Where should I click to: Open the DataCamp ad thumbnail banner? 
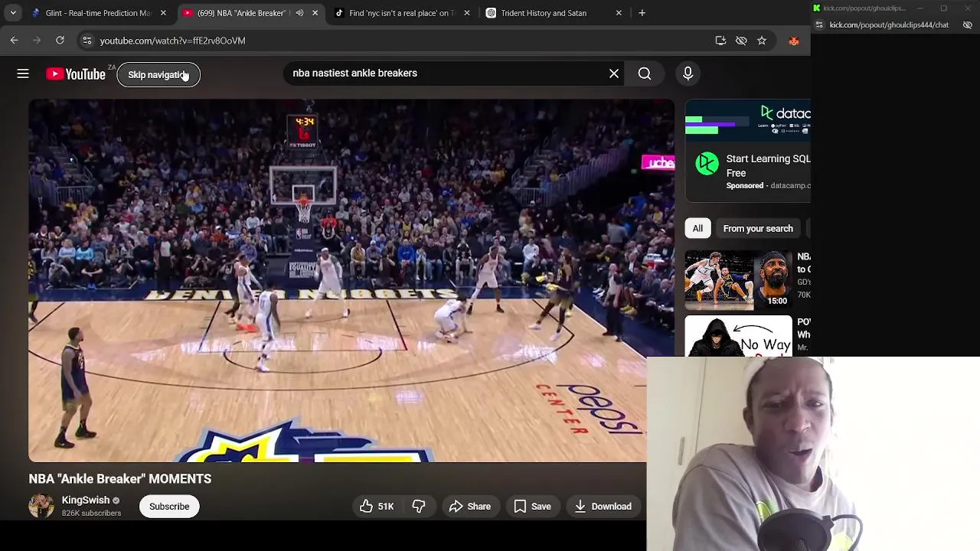(748, 120)
